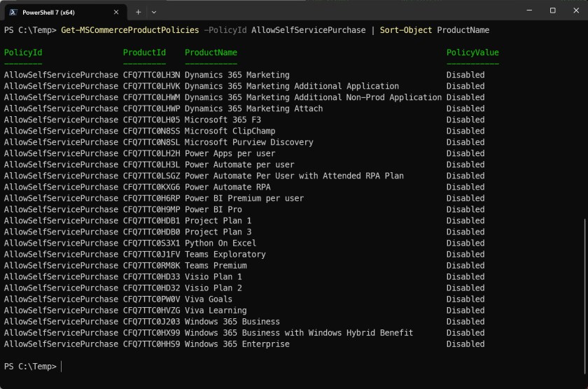Screen dimensions: 588x389
Task: Close the PowerShell 7 (x64) tab
Action: 116,13
